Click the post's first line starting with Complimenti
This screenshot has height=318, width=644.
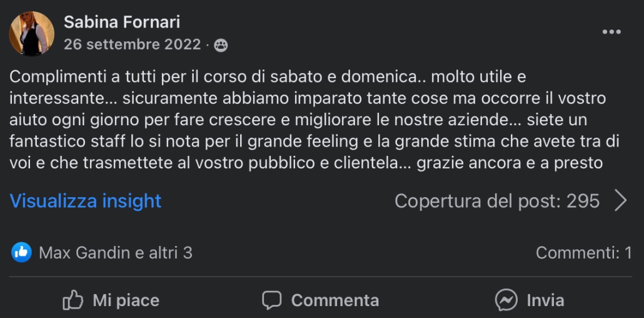point(268,77)
